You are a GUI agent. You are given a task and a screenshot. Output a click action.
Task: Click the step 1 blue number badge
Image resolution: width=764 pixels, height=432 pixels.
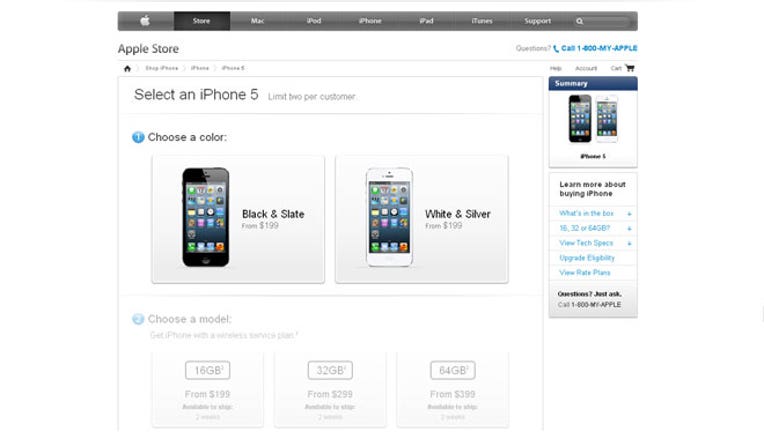tap(138, 137)
